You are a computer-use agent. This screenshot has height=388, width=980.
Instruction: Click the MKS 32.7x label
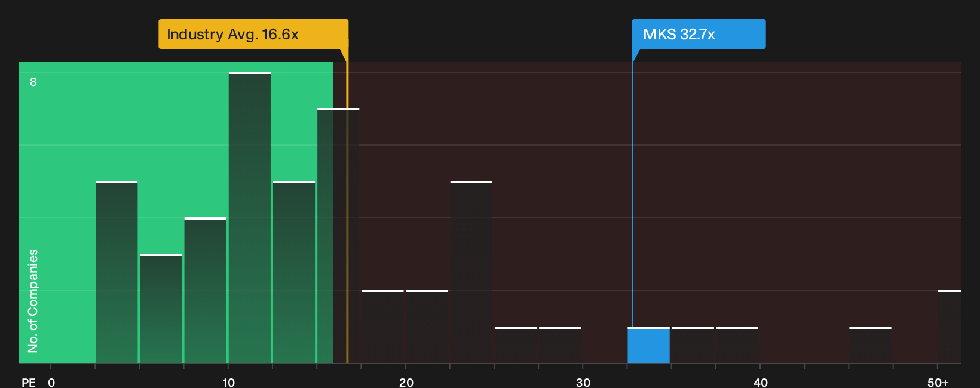click(x=699, y=34)
